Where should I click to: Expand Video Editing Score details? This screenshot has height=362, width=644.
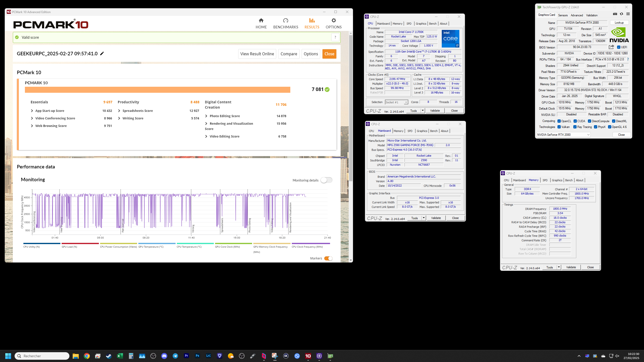coord(206,136)
